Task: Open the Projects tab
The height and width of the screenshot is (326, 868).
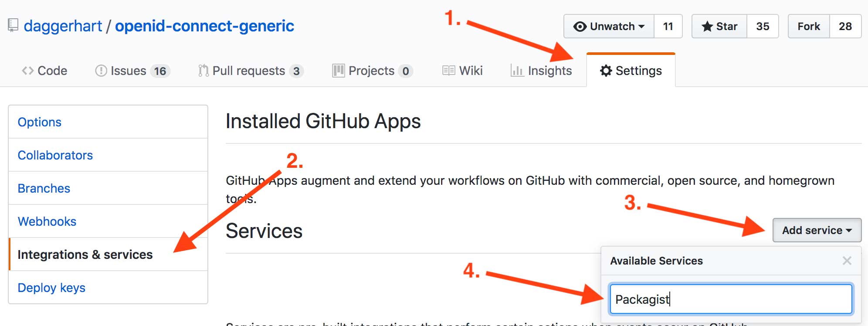Action: pos(372,71)
